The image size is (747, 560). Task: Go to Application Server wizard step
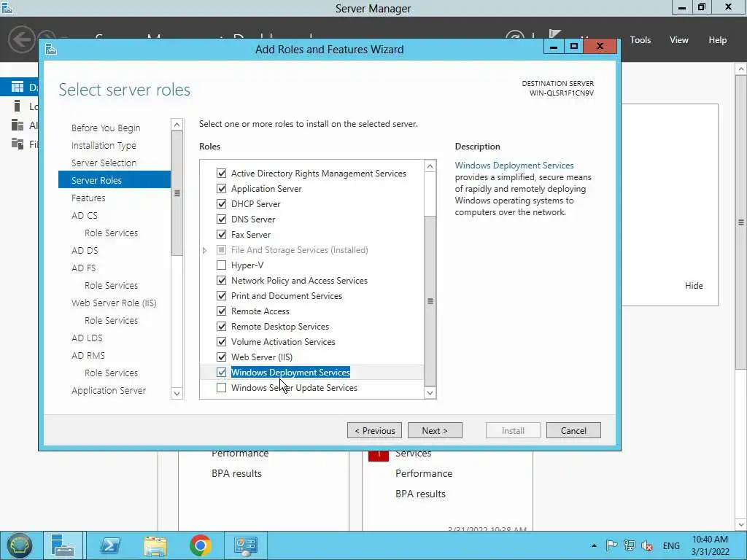point(109,391)
